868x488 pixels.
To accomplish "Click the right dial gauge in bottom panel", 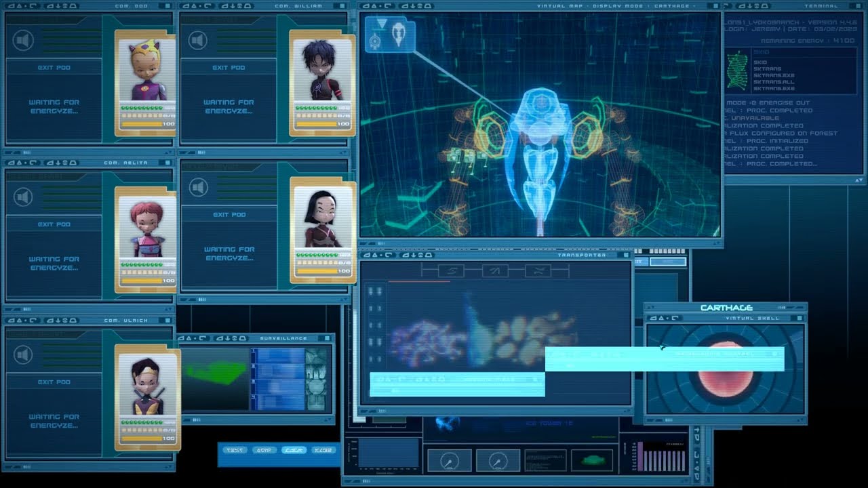I will 498,460.
